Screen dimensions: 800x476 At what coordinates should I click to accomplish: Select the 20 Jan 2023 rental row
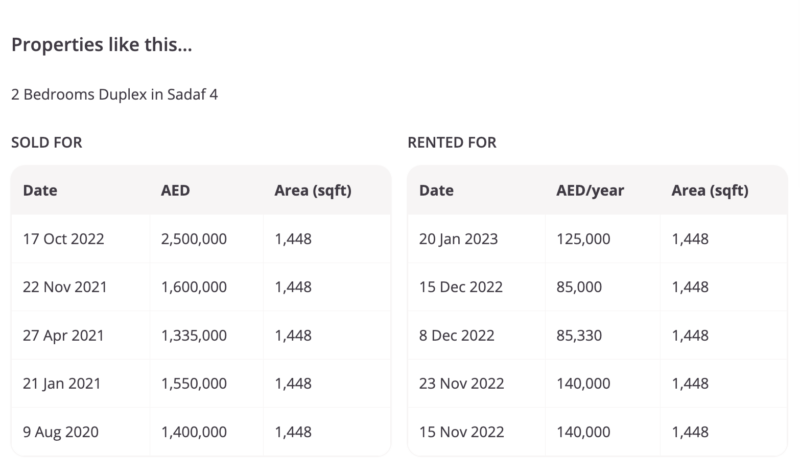597,239
